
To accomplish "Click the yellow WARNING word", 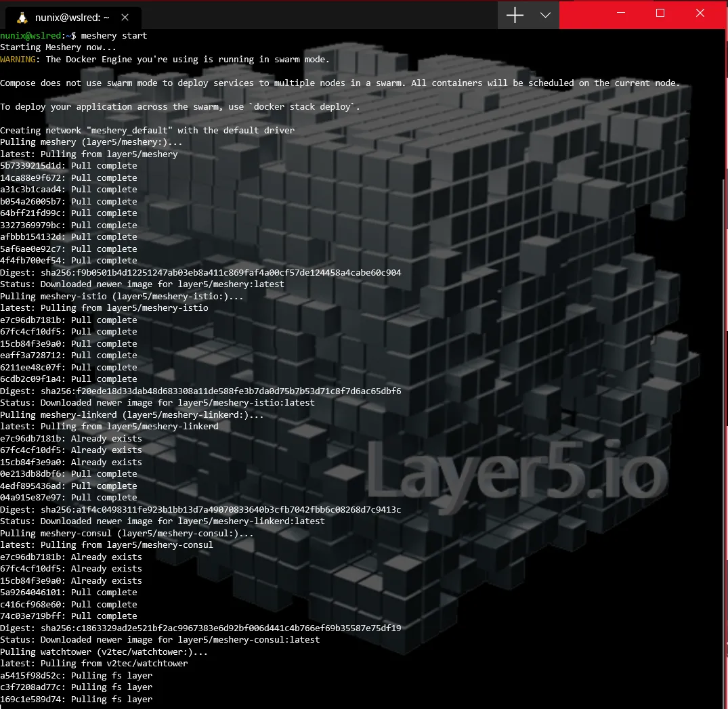I will (20, 59).
